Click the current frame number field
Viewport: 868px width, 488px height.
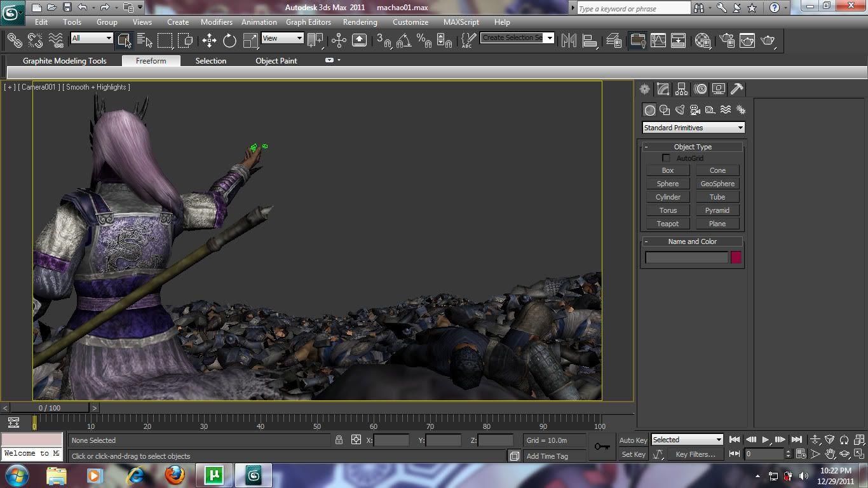tap(764, 454)
